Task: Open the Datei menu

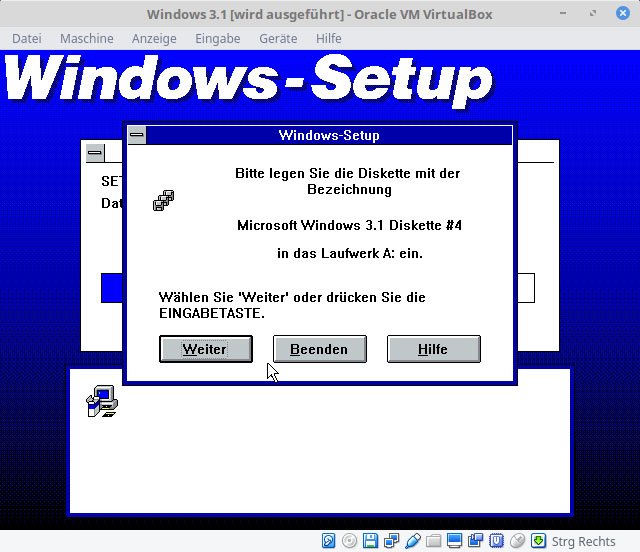Action: tap(27, 38)
